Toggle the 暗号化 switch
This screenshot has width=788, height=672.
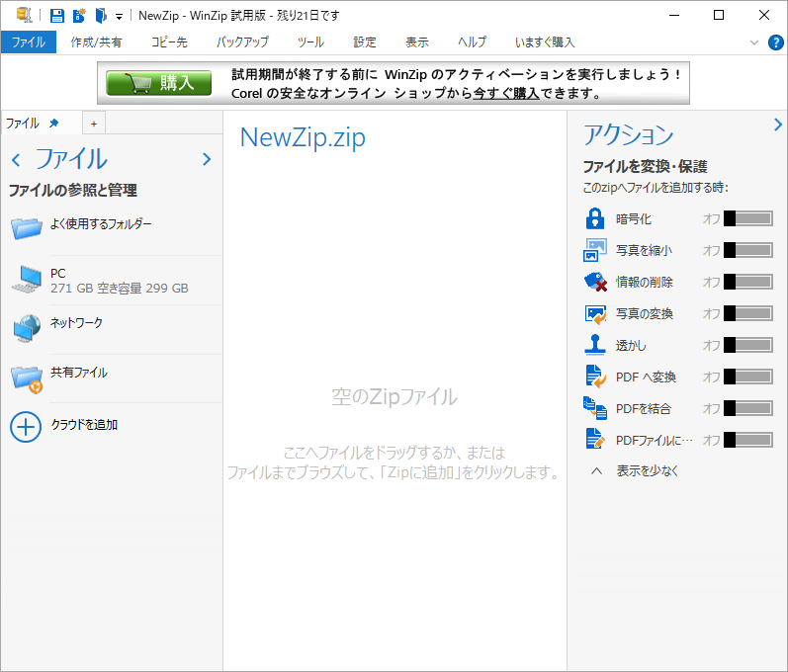pos(748,218)
